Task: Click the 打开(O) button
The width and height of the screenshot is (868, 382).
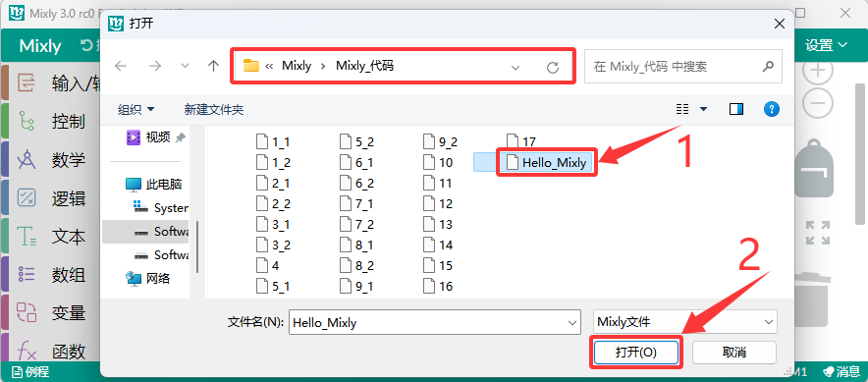Action: click(636, 353)
